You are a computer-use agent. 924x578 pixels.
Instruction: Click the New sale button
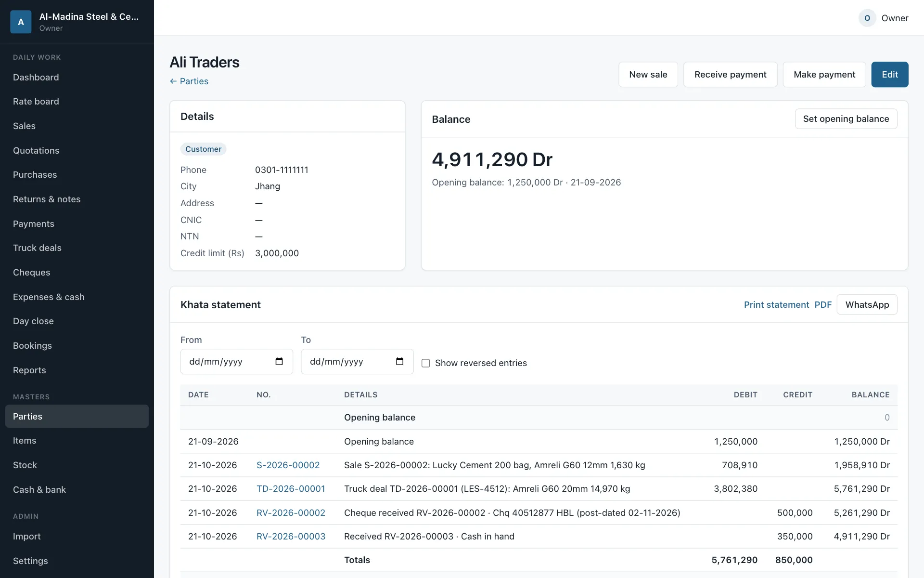[648, 75]
